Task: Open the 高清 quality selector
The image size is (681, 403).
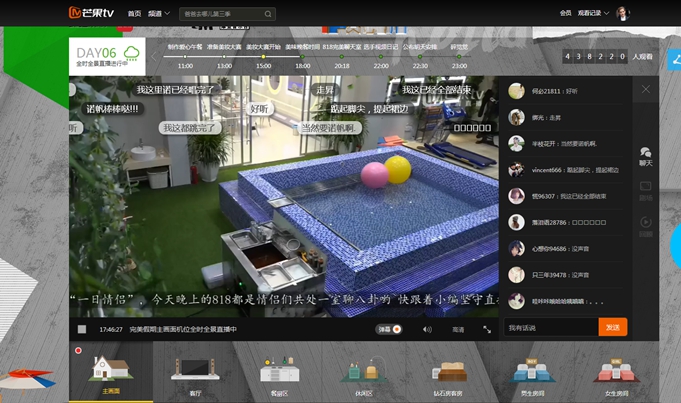Action: (x=458, y=329)
